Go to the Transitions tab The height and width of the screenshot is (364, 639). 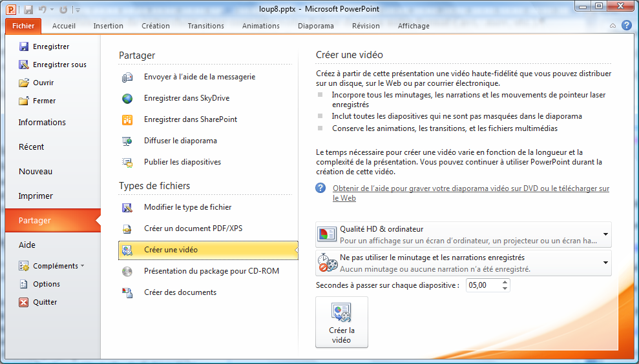pos(206,26)
